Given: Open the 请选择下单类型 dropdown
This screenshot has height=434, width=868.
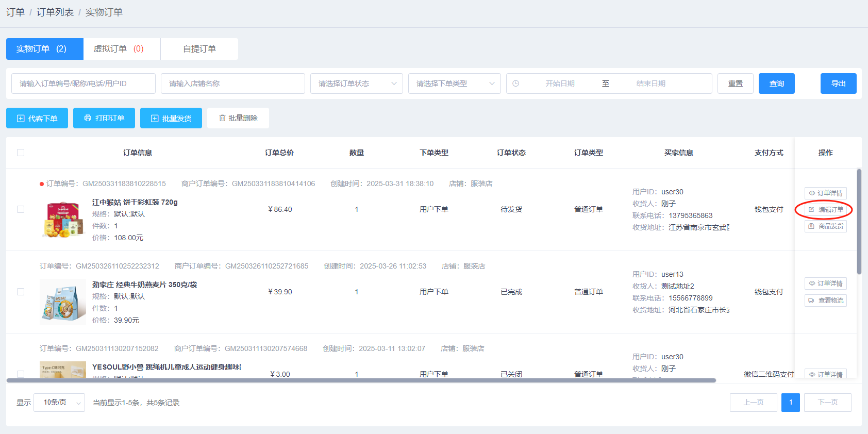Looking at the screenshot, I should [455, 84].
